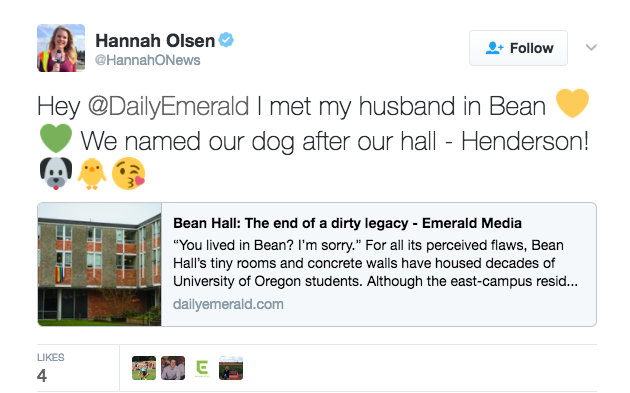
Task: Click the green heart emoji
Action: 56,138
